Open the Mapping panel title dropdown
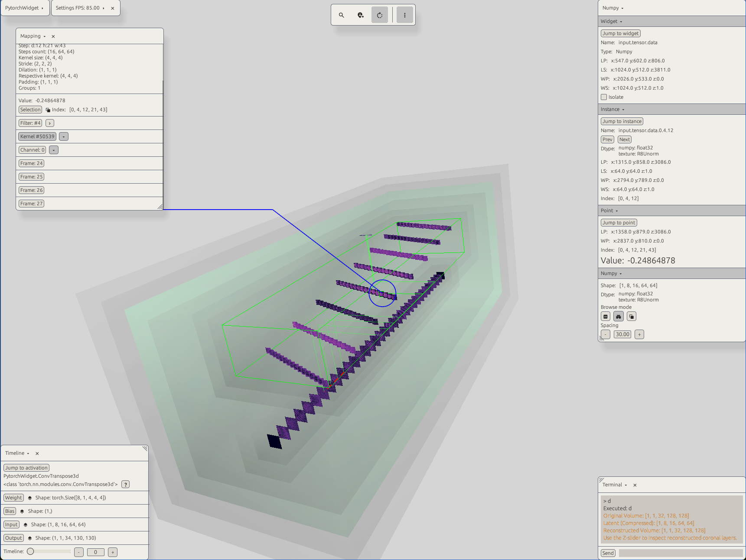 33,36
